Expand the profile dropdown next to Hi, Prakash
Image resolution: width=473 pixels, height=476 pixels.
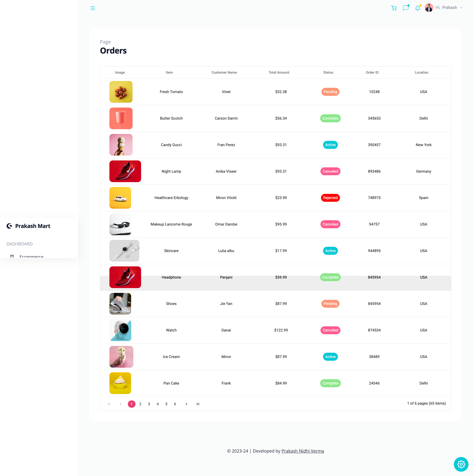click(x=461, y=7)
